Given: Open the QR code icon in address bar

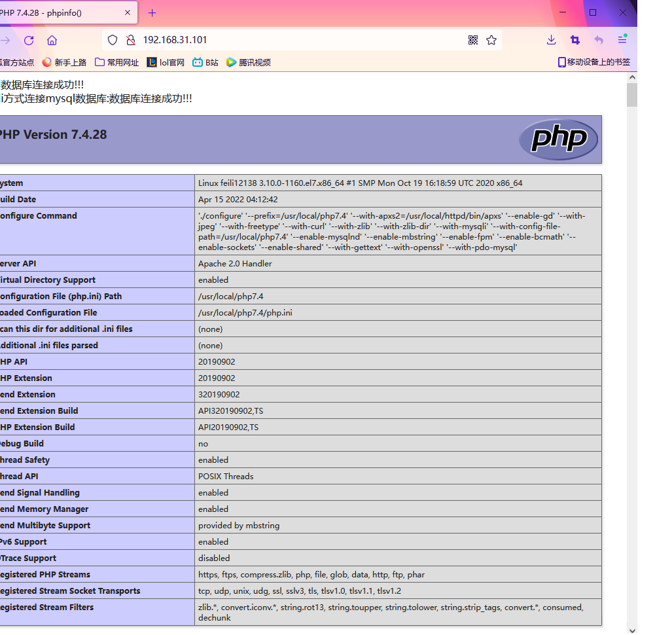Looking at the screenshot, I should point(473,40).
